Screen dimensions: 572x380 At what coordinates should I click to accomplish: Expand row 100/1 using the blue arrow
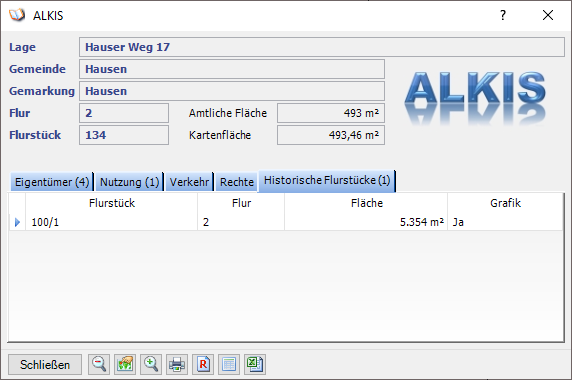click(x=17, y=222)
